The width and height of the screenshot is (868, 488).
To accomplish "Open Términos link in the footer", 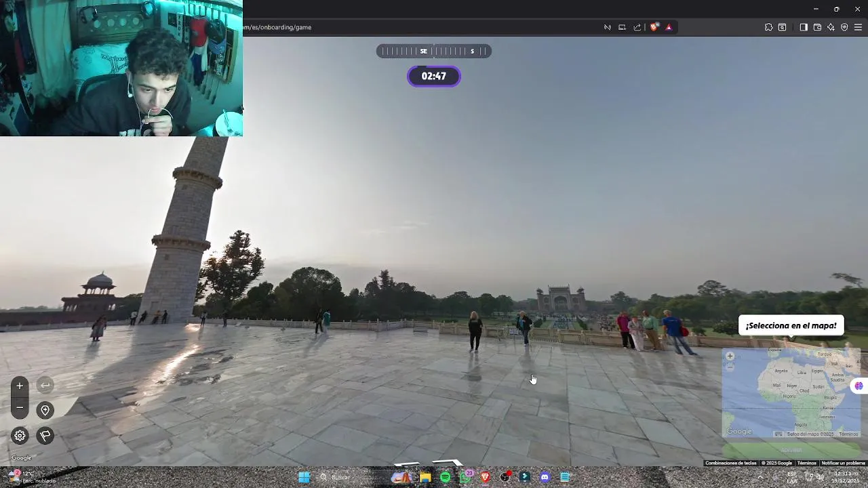I will tap(806, 463).
